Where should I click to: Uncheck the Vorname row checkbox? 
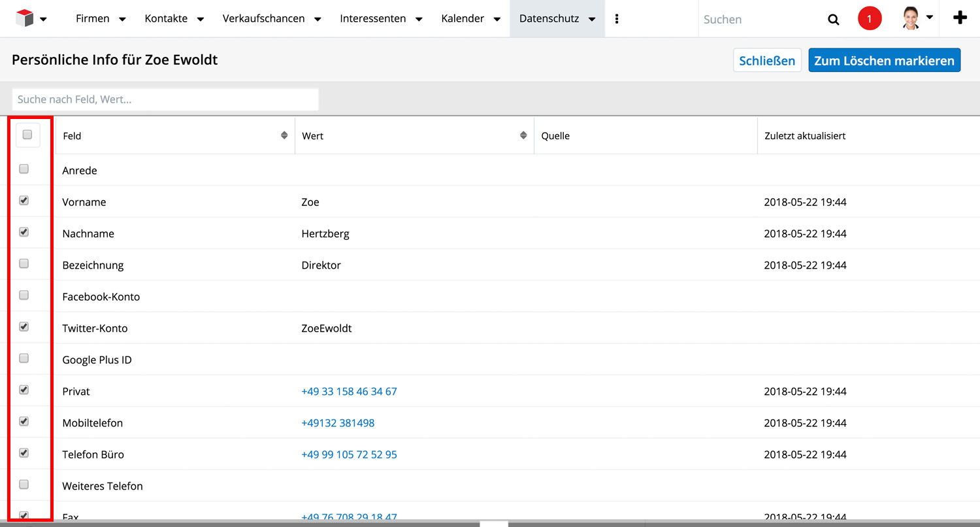pyautogui.click(x=24, y=201)
